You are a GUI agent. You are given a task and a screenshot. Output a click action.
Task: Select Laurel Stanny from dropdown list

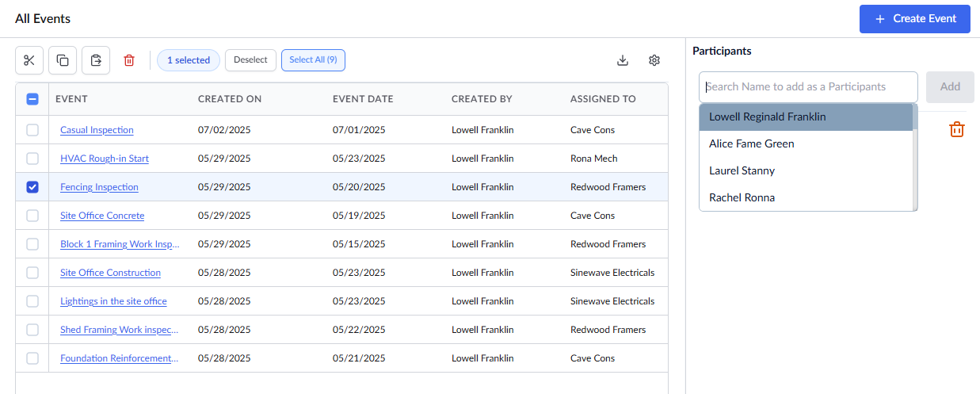[806, 170]
